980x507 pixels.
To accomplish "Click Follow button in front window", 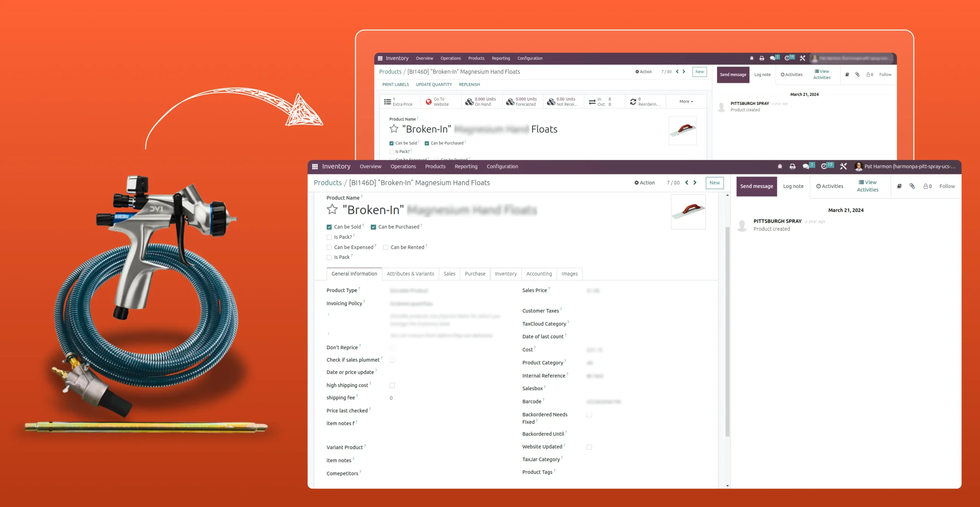I will 947,186.
